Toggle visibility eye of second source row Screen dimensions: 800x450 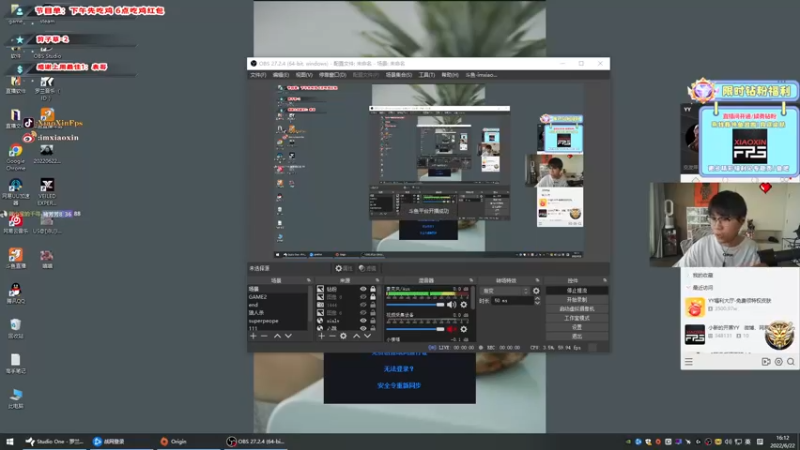(x=363, y=297)
